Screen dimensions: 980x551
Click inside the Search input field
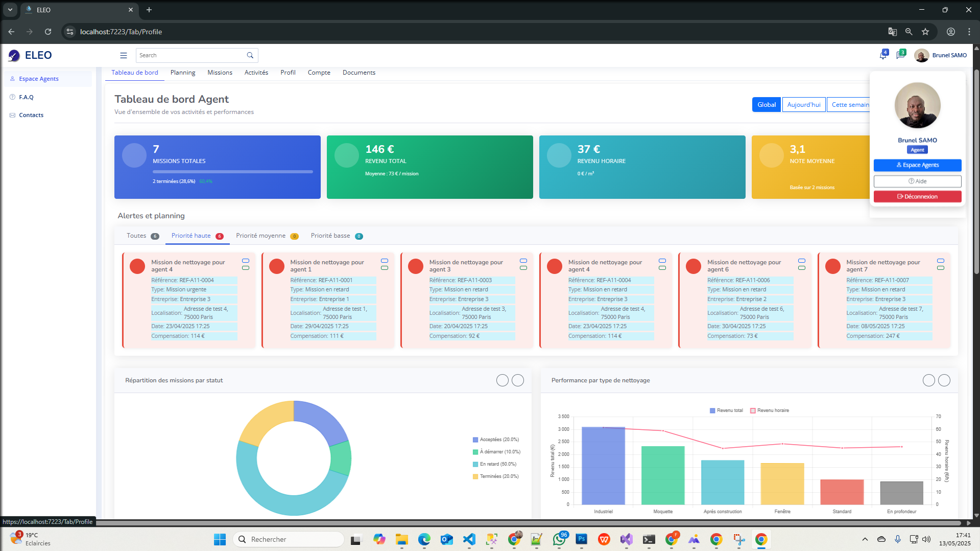point(189,55)
